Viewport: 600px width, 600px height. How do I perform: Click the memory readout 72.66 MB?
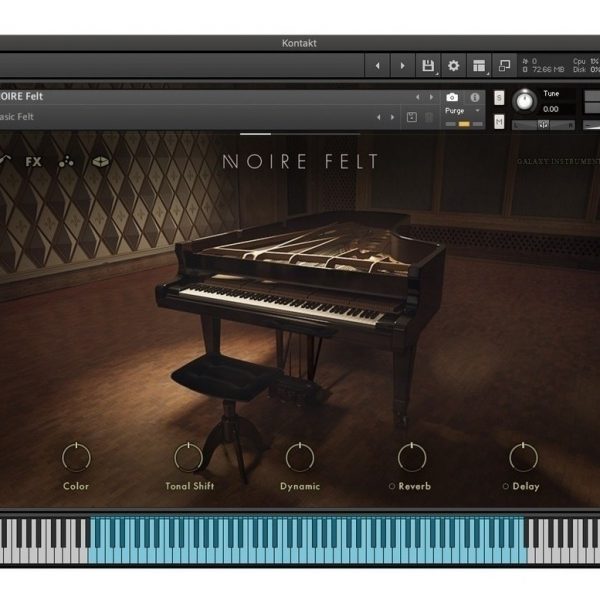coord(548,70)
